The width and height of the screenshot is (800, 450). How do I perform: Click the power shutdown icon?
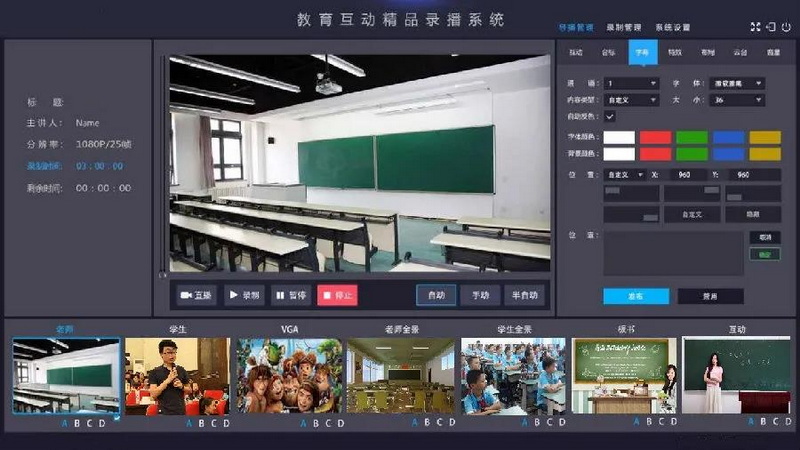[x=785, y=27]
